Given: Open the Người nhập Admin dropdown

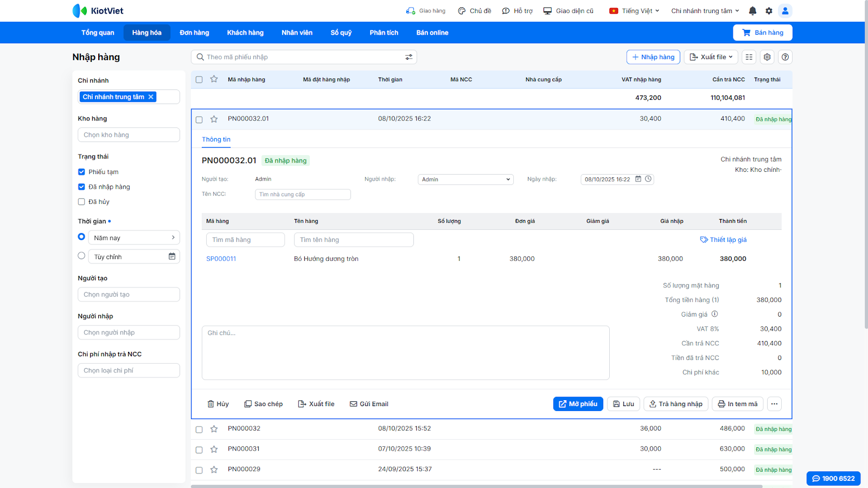Looking at the screenshot, I should [x=465, y=179].
